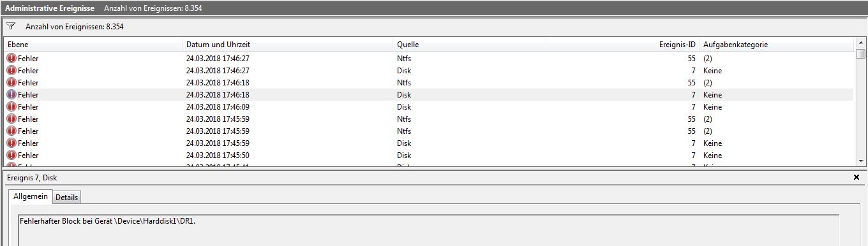
Task: Click error icon of Disk event at 17:46:09
Action: 11,107
